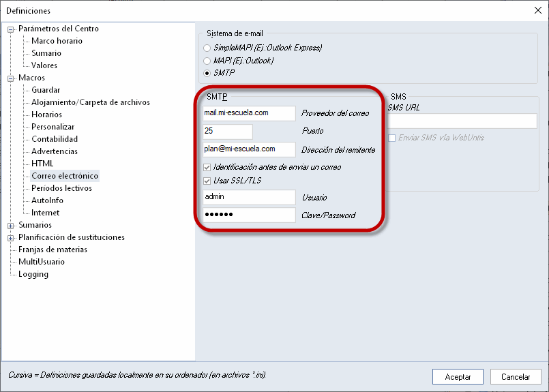
Task: Collapse the Macros tree node
Action: 11,78
